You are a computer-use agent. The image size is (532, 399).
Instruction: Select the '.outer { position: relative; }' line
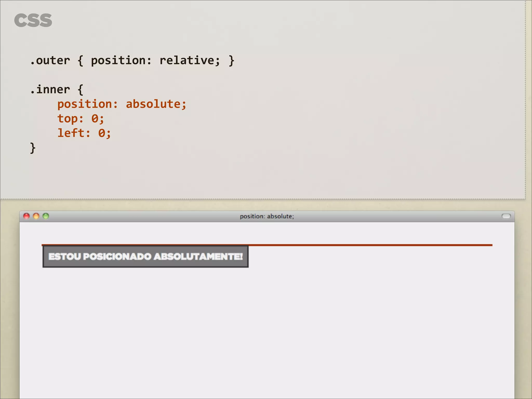(132, 61)
